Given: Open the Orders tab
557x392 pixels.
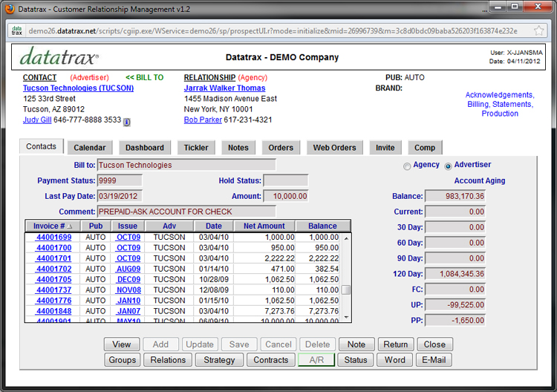Looking at the screenshot, I should 281,148.
